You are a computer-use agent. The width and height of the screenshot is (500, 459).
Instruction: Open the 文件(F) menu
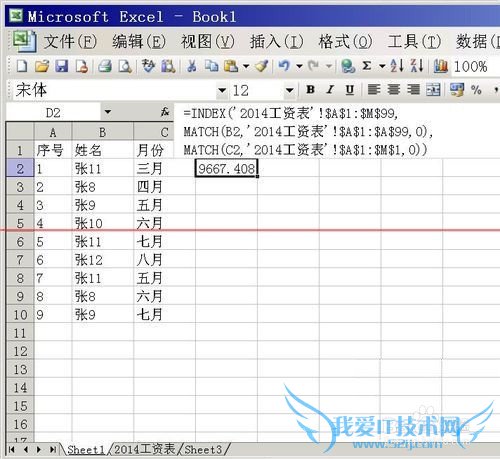point(70,42)
